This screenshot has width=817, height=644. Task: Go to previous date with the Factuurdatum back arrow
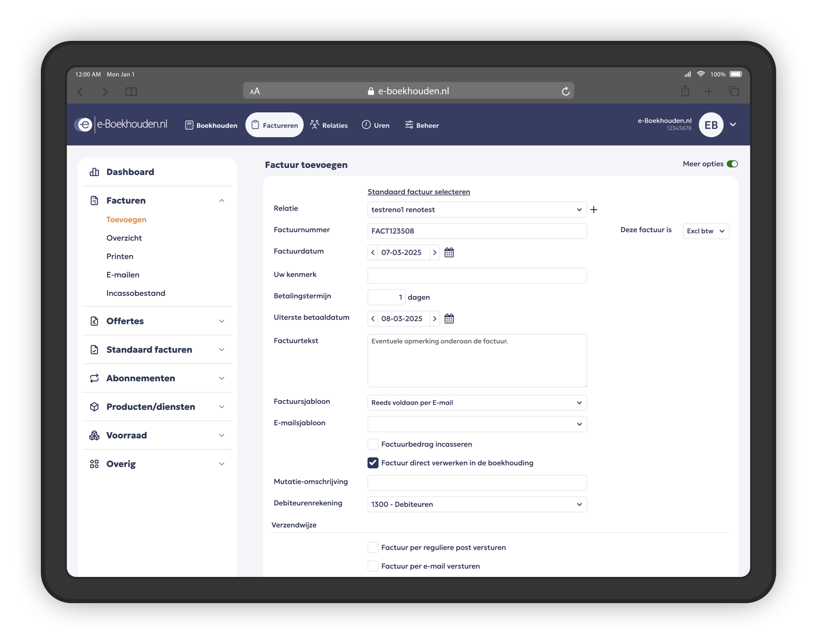coord(372,253)
